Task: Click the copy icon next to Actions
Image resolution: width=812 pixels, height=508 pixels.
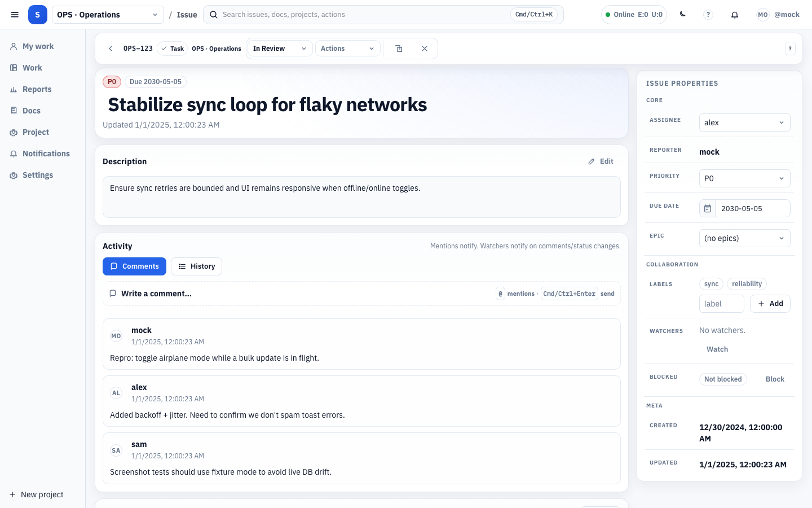Action: tap(399, 49)
